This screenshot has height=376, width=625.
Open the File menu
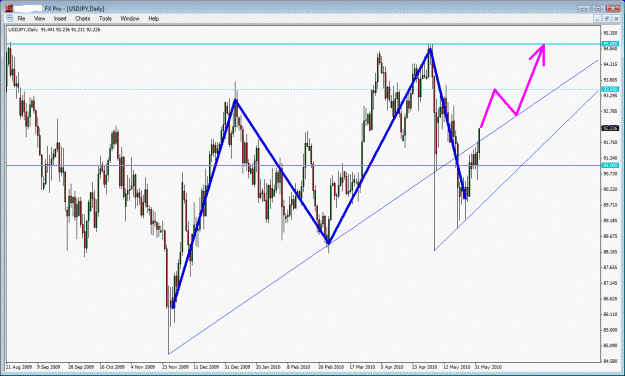(x=21, y=18)
